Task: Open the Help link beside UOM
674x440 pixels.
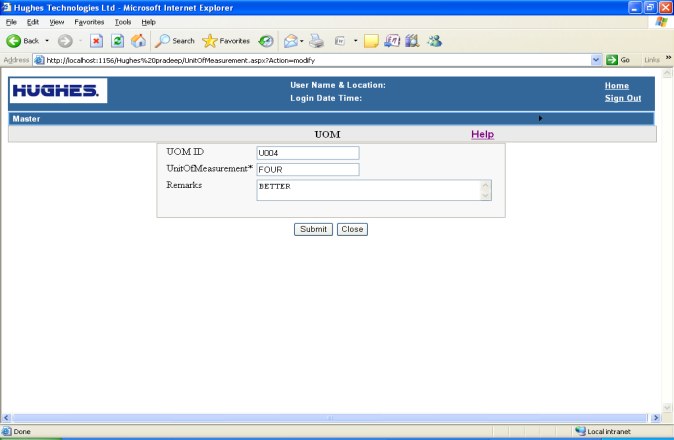Action: point(482,134)
